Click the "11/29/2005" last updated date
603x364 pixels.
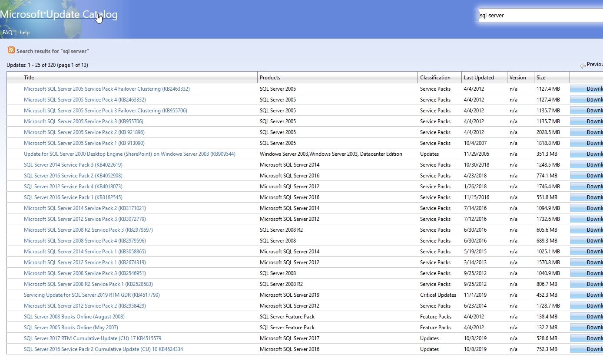pos(477,154)
